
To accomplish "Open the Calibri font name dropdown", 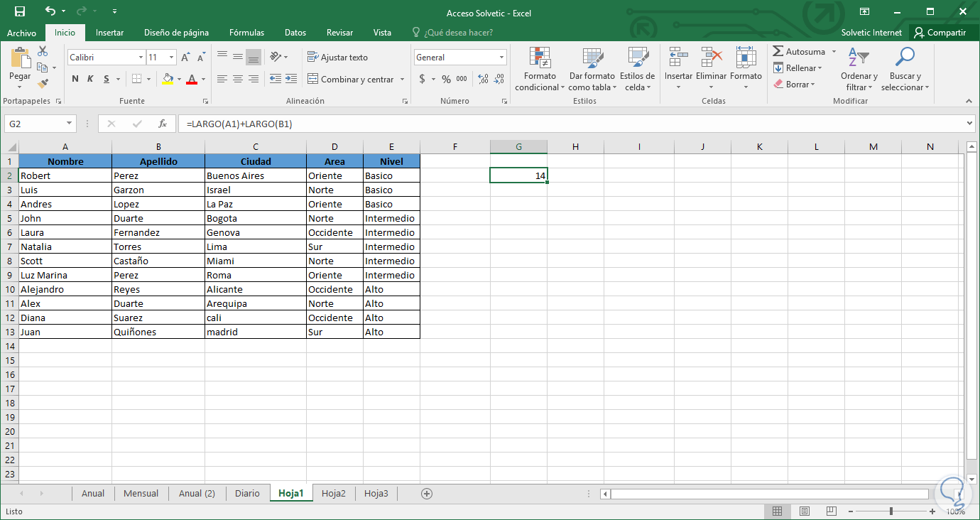I will click(140, 58).
